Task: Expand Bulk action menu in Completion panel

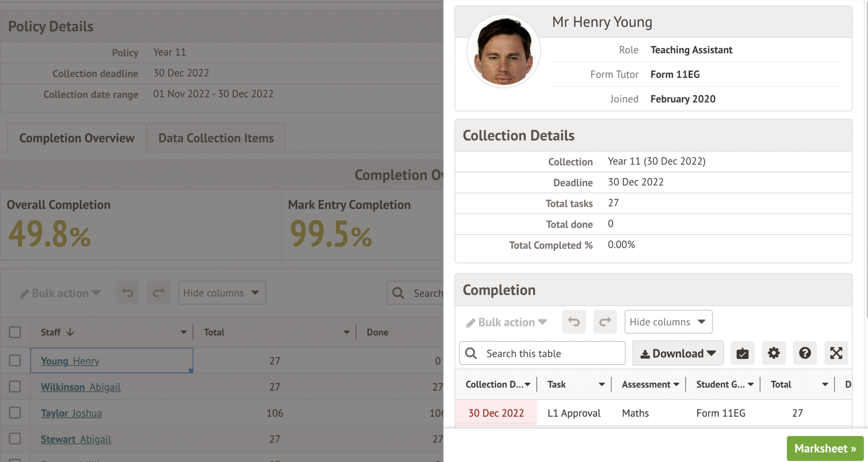Action: click(506, 322)
